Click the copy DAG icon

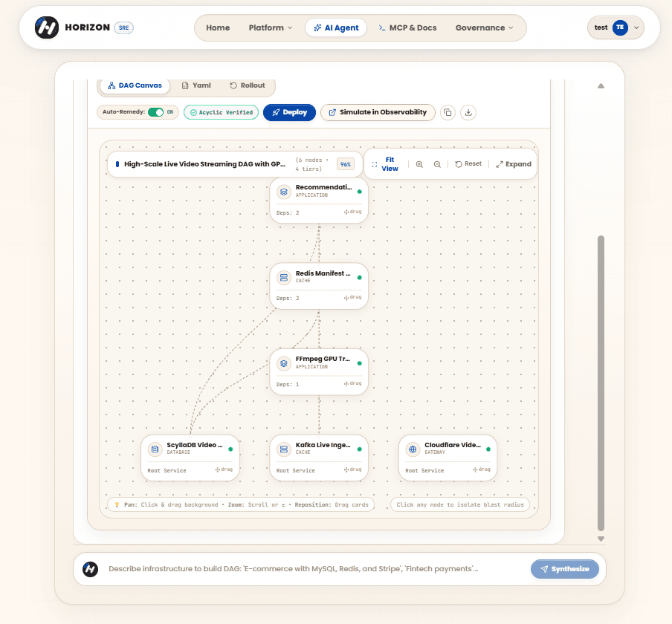tap(448, 113)
